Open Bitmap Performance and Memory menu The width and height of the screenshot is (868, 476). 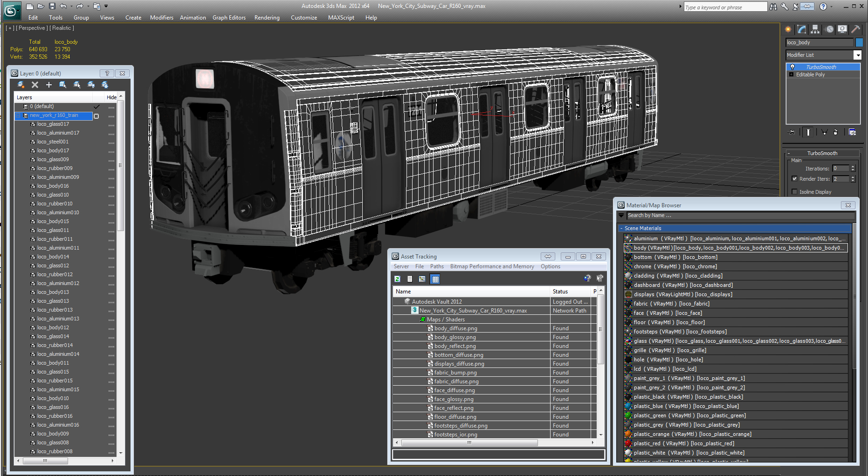coord(492,266)
